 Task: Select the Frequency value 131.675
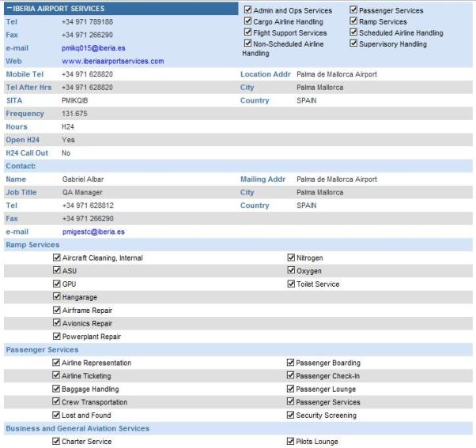74,114
